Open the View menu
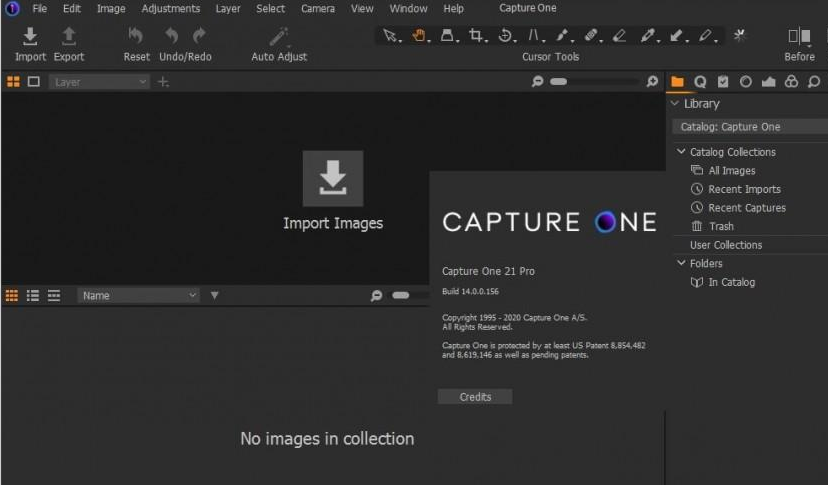 (362, 8)
